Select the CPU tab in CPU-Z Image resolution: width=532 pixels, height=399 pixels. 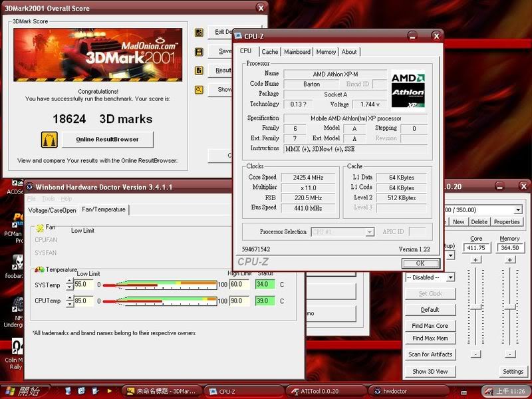point(246,51)
